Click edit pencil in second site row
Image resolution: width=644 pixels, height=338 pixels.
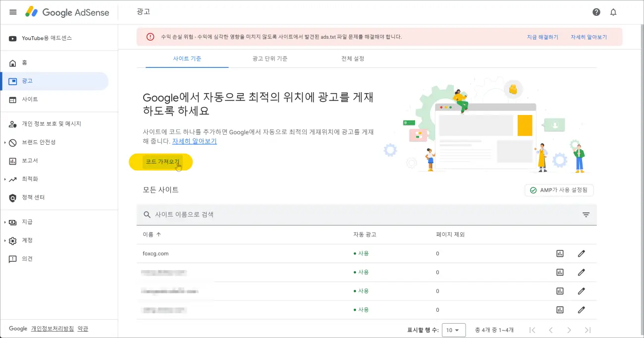(582, 272)
